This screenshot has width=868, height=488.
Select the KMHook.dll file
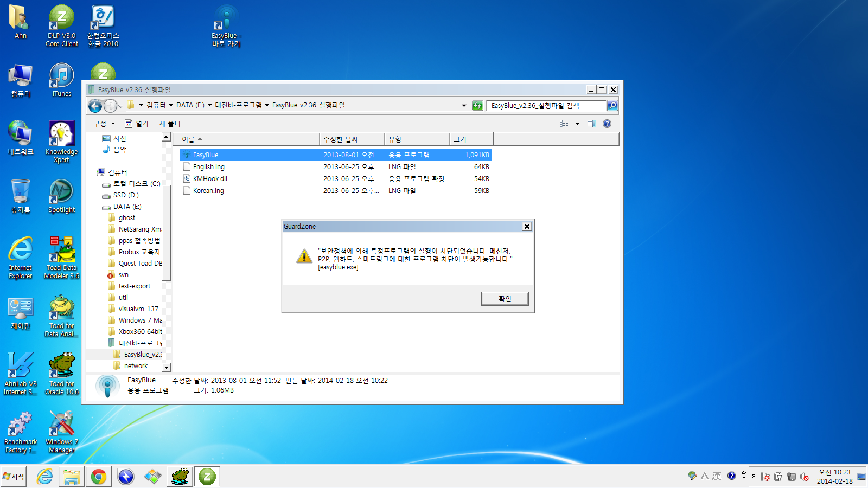click(335, 179)
